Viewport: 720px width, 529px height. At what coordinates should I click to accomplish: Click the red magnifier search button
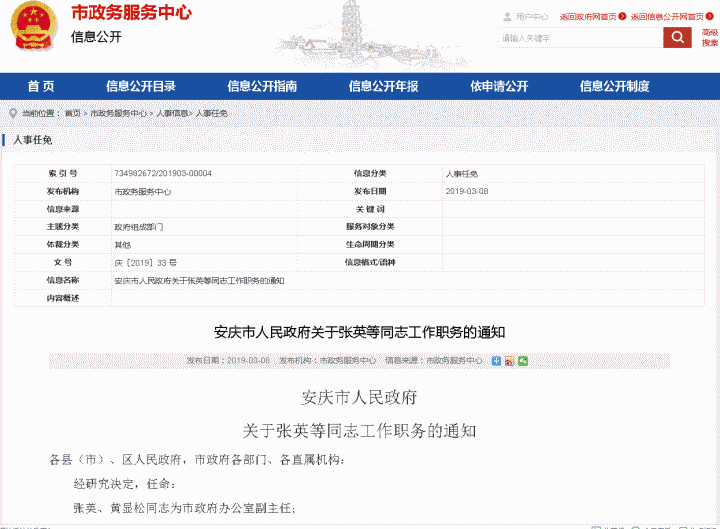coord(677,37)
